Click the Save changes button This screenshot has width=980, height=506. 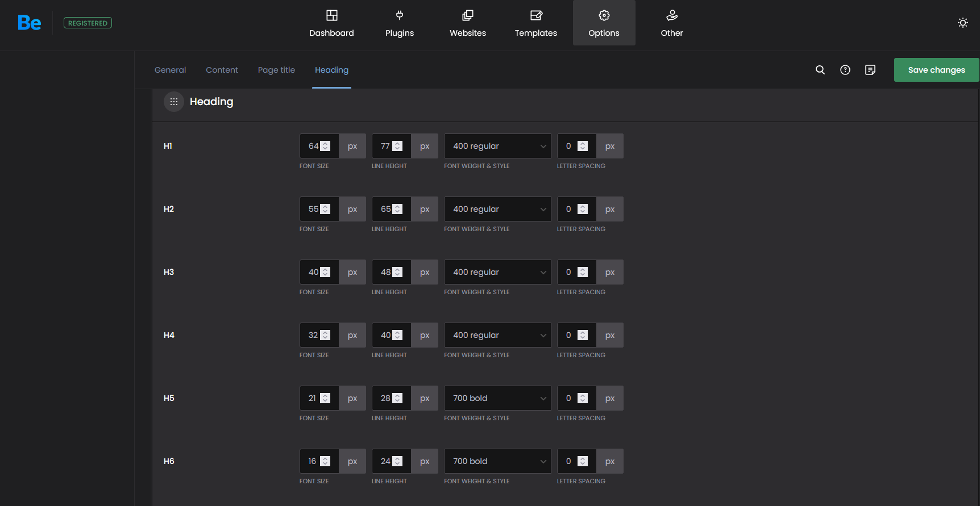pyautogui.click(x=936, y=70)
